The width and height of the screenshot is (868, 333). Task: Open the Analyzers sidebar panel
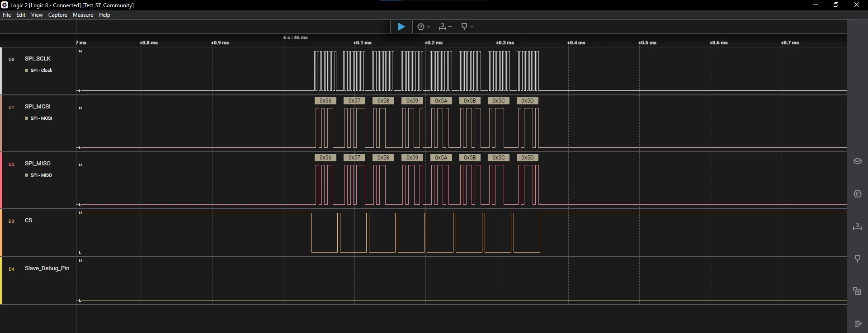pos(858,194)
